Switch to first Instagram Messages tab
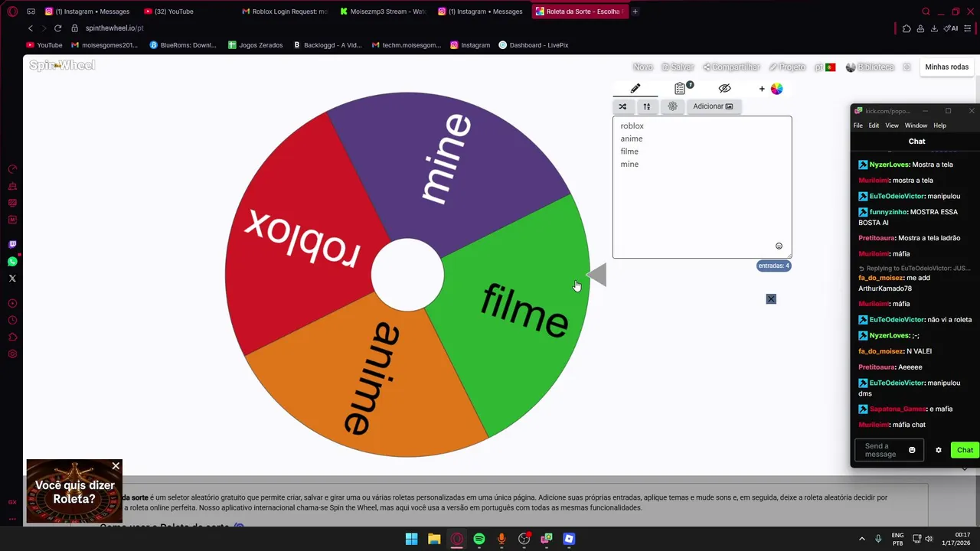This screenshot has width=980, height=551. click(x=87, y=11)
